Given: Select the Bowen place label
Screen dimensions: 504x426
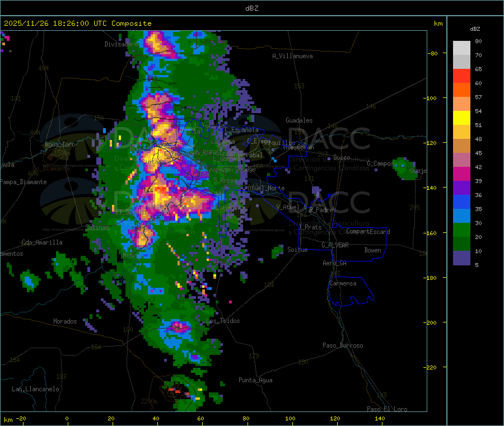Looking at the screenshot, I should coord(372,250).
